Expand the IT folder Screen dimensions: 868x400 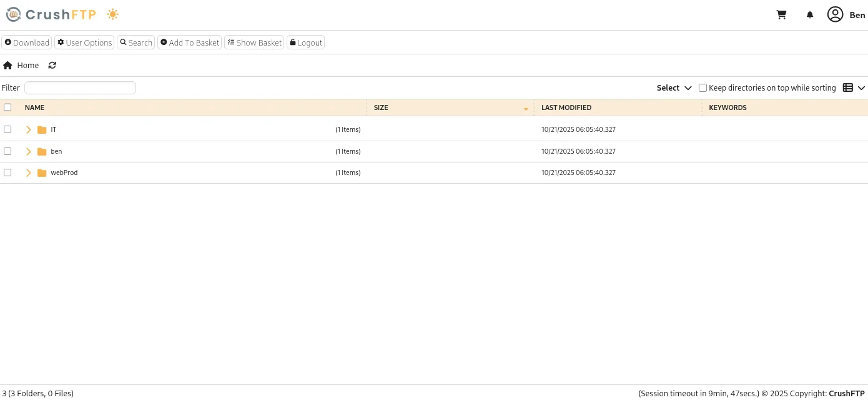[29, 129]
